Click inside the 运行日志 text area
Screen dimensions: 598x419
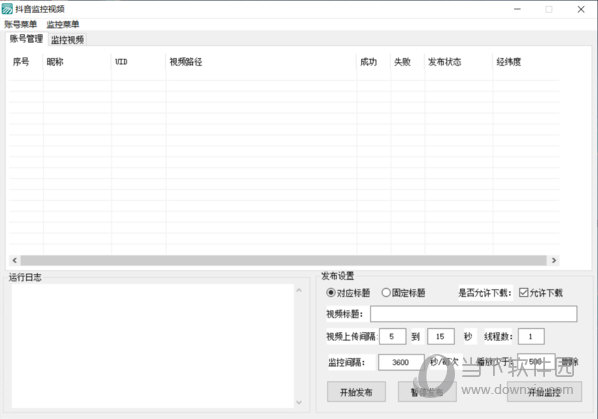[153, 346]
